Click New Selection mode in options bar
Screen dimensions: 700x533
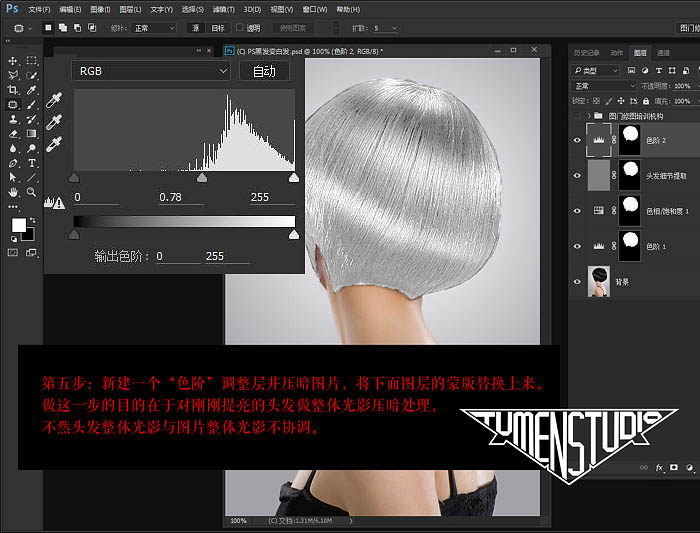point(48,28)
